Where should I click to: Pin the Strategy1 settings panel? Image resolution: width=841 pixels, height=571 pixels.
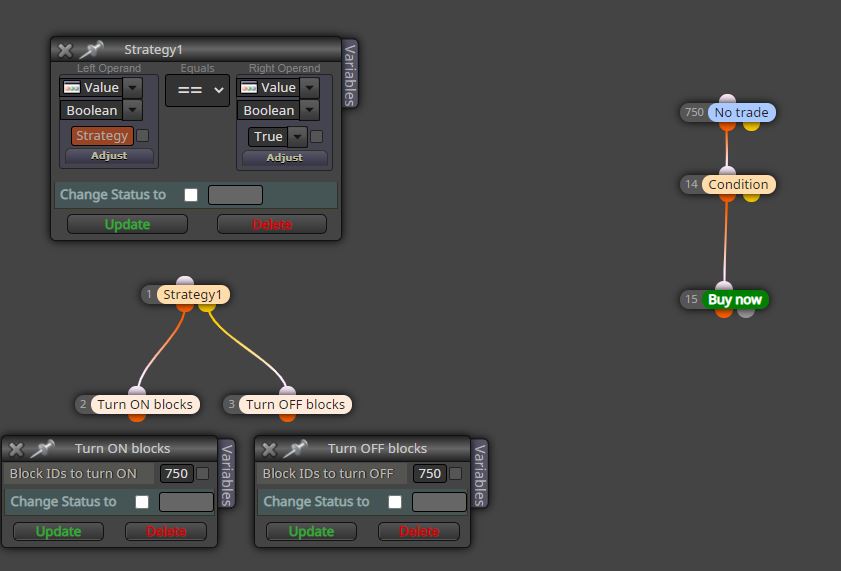91,49
